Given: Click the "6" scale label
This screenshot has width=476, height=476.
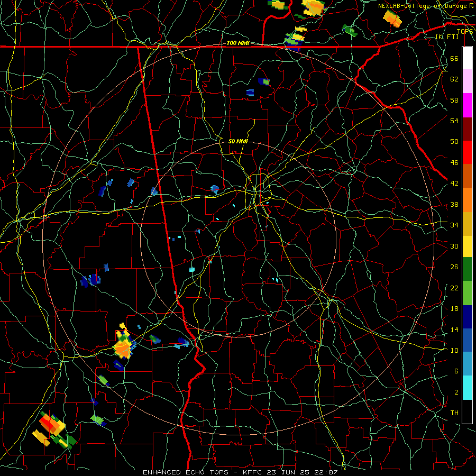Looking at the screenshot, I should point(456,371).
